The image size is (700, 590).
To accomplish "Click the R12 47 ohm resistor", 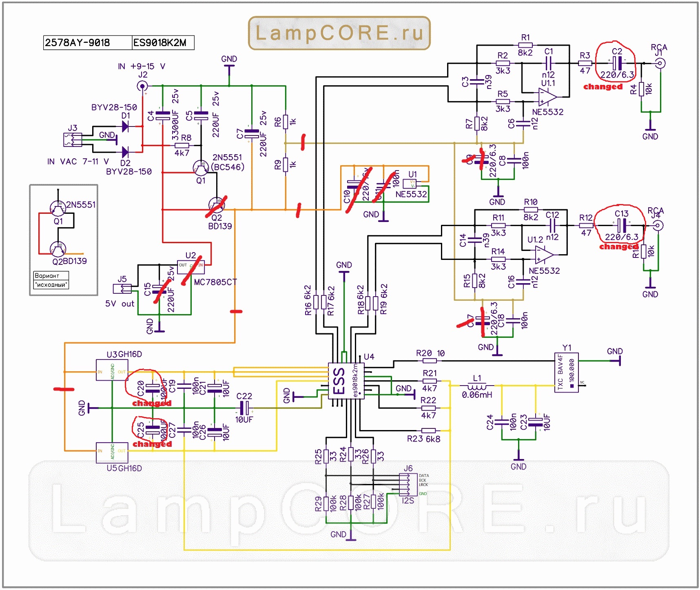I will click(586, 225).
